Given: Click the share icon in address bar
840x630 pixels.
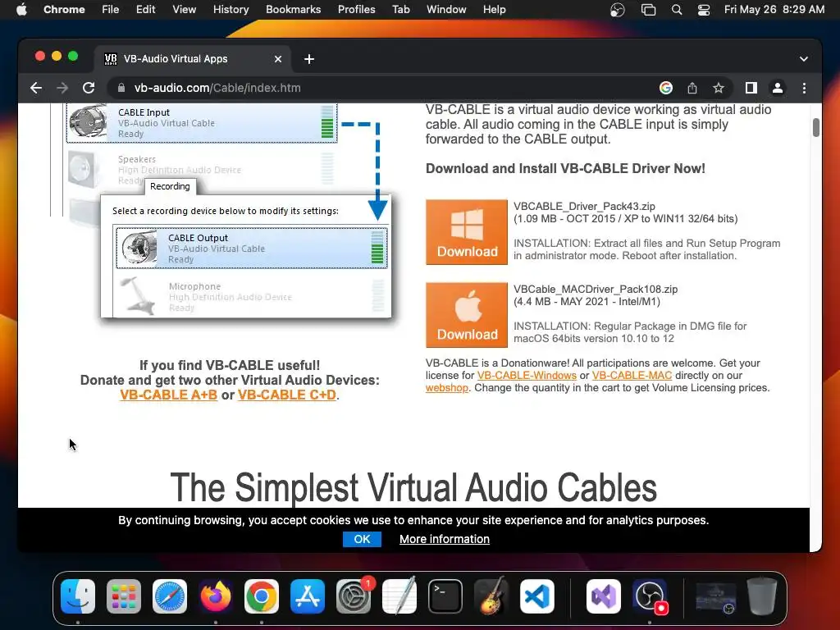Looking at the screenshot, I should click(692, 88).
